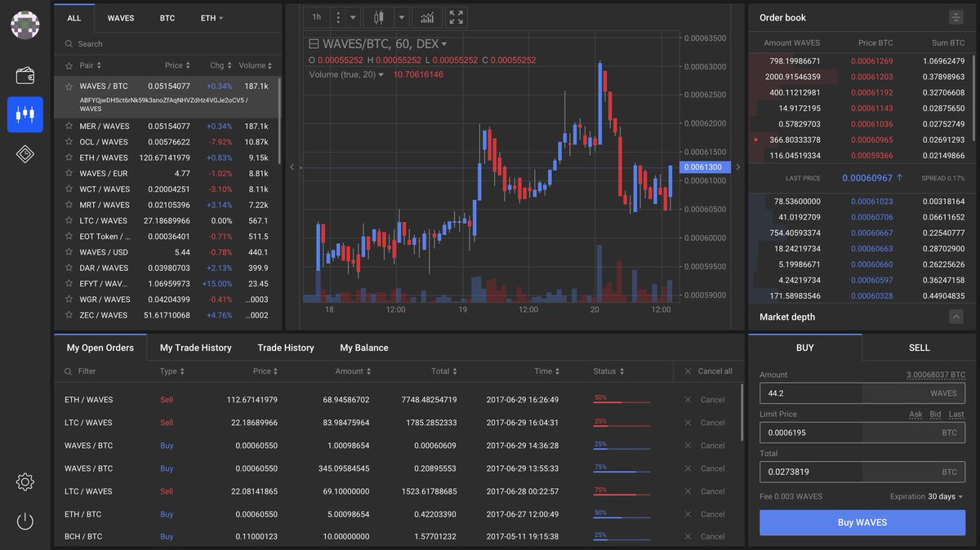Image resolution: width=980 pixels, height=550 pixels.
Task: Sort open orders by Status
Action: tap(608, 371)
